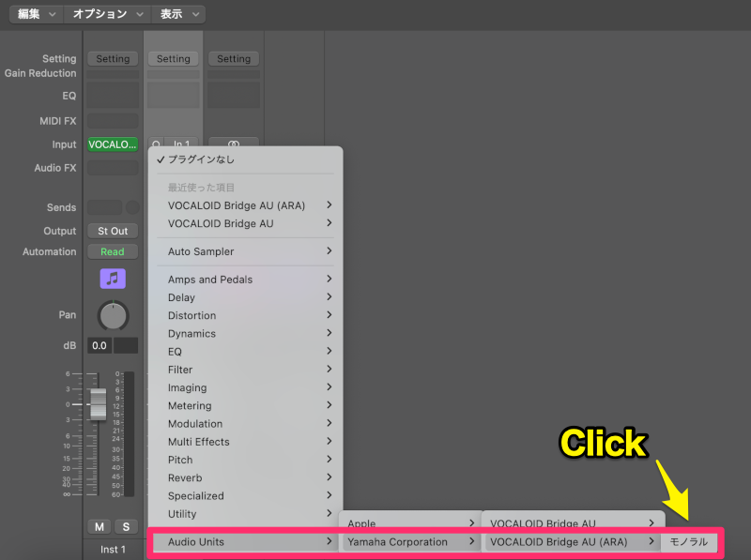This screenshot has width=751, height=560.
Task: Click the 0.0 dB value field
Action: point(100,345)
